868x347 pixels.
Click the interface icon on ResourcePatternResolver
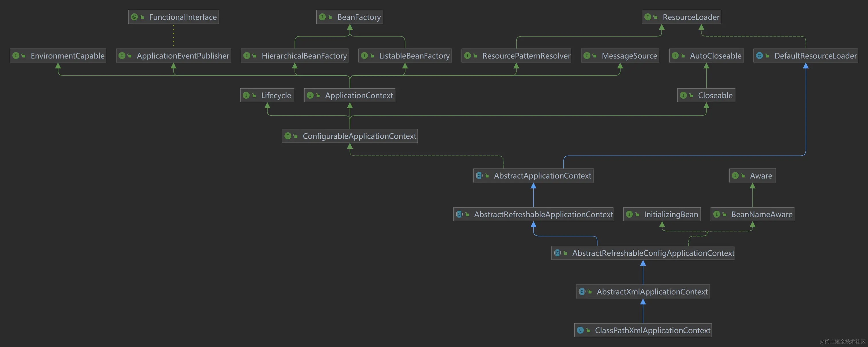pos(467,56)
